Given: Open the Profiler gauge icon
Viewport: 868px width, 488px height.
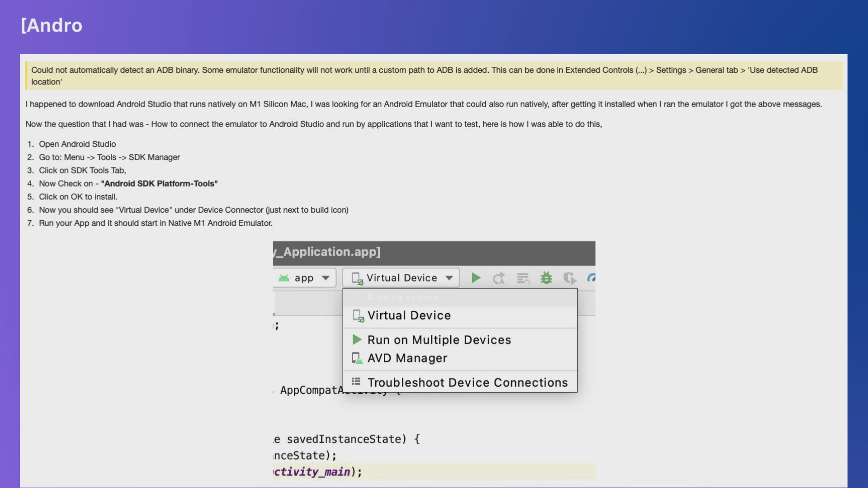Looking at the screenshot, I should (x=591, y=278).
